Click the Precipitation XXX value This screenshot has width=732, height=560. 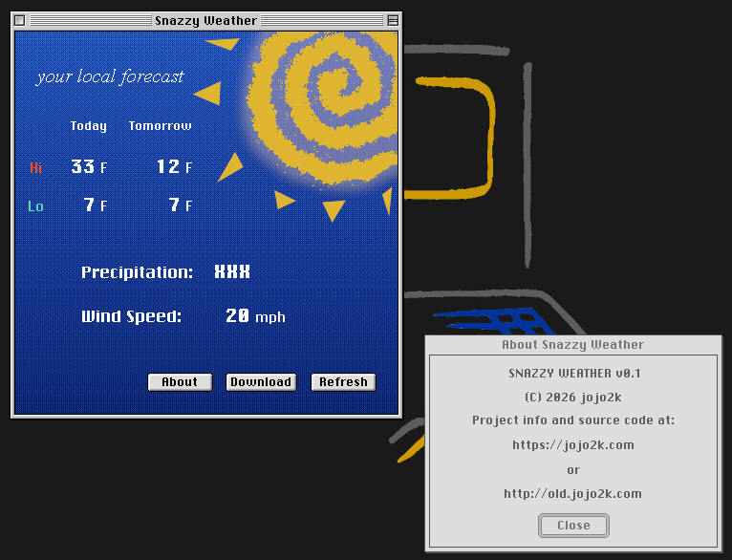pyautogui.click(x=232, y=272)
